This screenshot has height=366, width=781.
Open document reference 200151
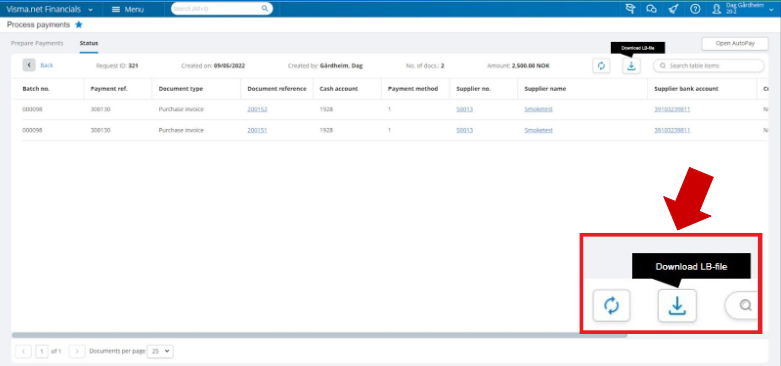tap(257, 130)
